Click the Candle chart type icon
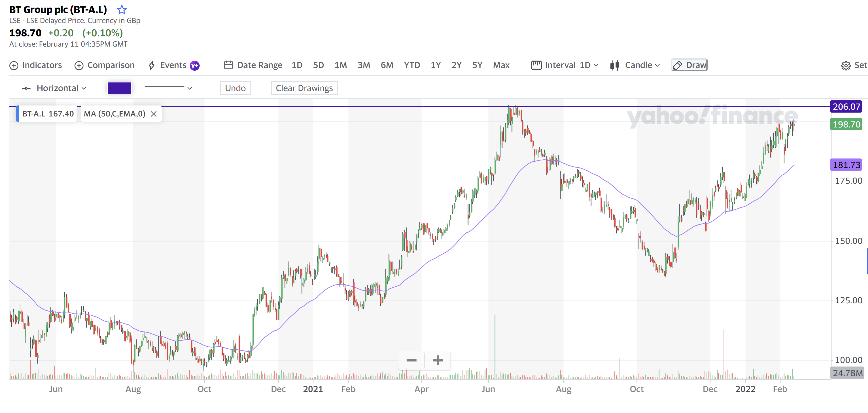Image resolution: width=868 pixels, height=413 pixels. coord(615,65)
